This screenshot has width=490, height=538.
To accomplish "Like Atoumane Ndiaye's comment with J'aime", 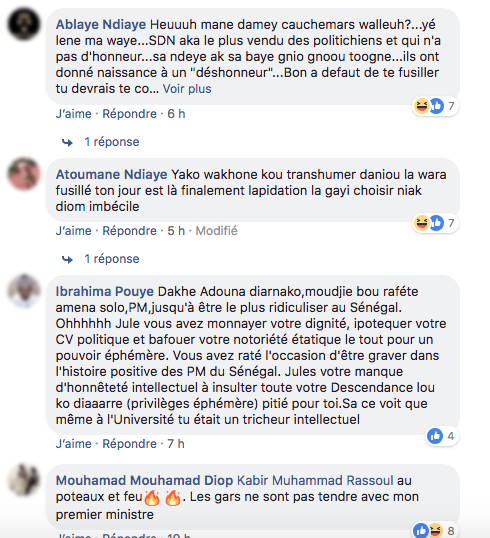I will click(x=74, y=231).
